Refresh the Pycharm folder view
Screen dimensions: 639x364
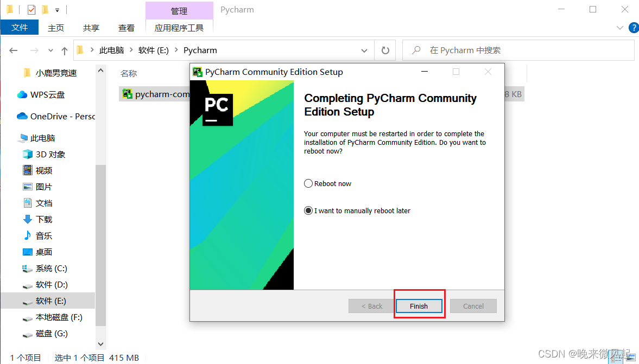point(385,50)
